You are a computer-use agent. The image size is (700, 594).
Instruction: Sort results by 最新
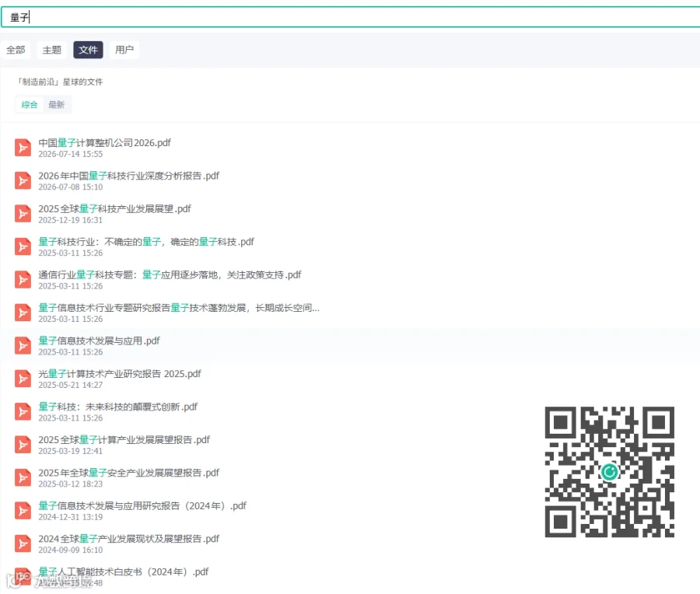pos(56,105)
